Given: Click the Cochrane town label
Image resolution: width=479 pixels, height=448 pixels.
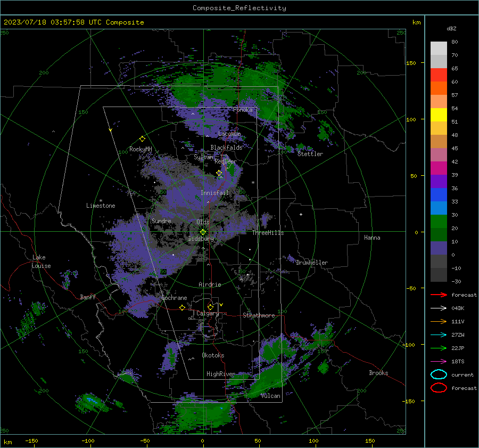Looking at the screenshot, I should pos(174,298).
